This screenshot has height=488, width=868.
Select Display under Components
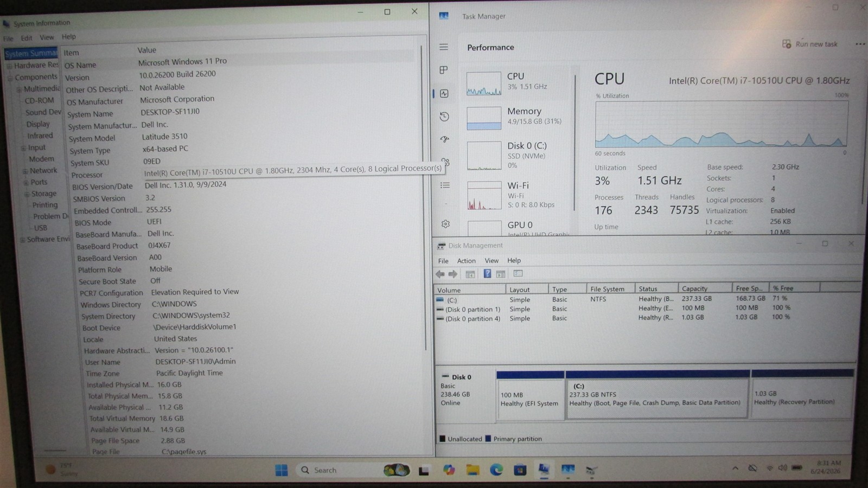(x=38, y=124)
